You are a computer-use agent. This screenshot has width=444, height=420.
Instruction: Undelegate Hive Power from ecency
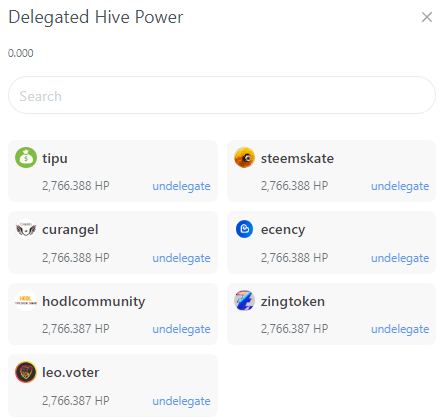(400, 258)
